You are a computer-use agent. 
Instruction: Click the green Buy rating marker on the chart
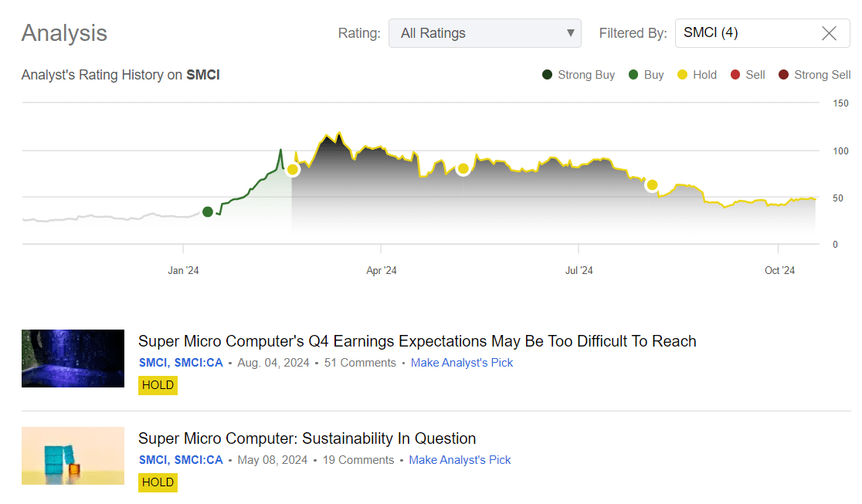(209, 211)
